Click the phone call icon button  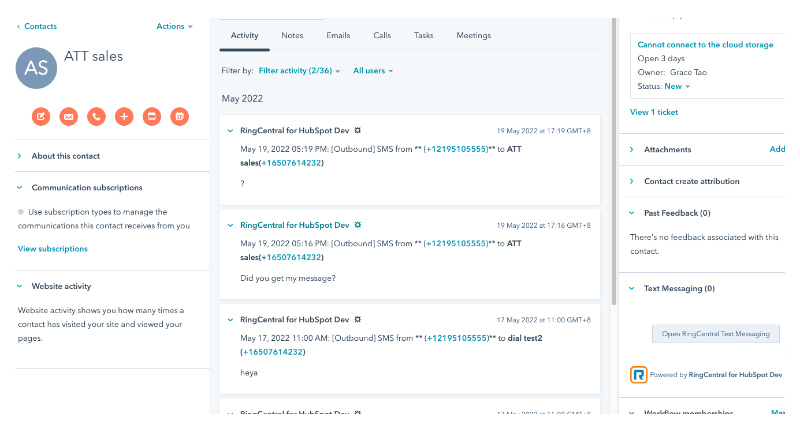pos(96,117)
